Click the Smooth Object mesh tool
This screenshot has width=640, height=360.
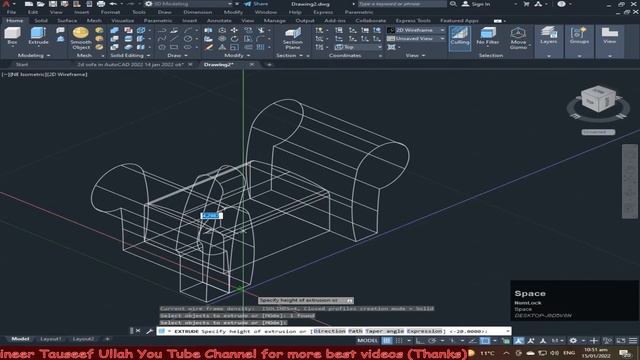80,38
